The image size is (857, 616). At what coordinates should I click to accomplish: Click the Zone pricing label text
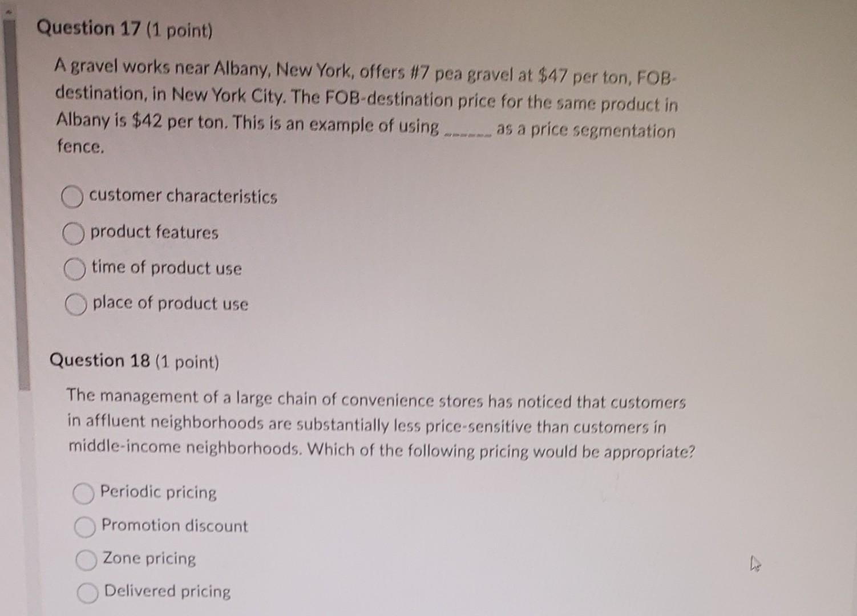point(149,559)
